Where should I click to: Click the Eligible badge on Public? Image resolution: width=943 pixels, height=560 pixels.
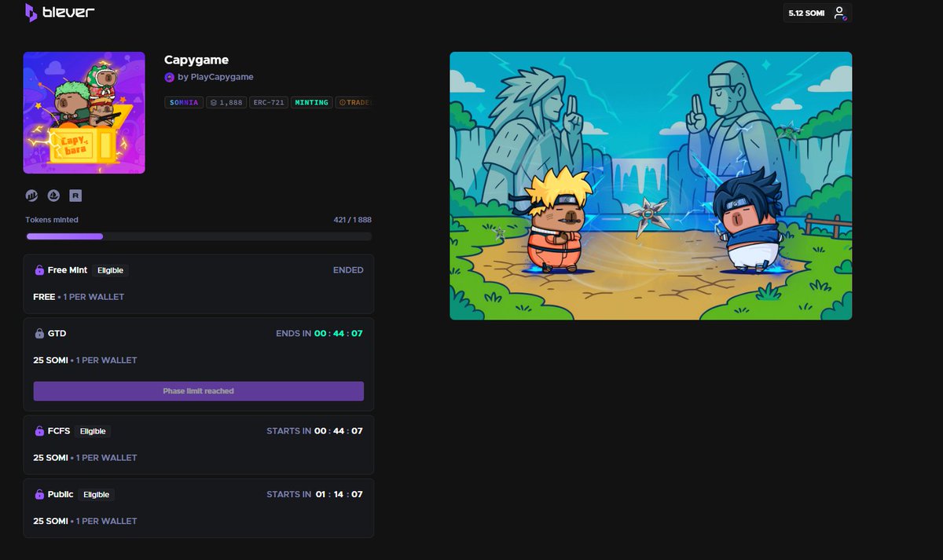(x=97, y=495)
